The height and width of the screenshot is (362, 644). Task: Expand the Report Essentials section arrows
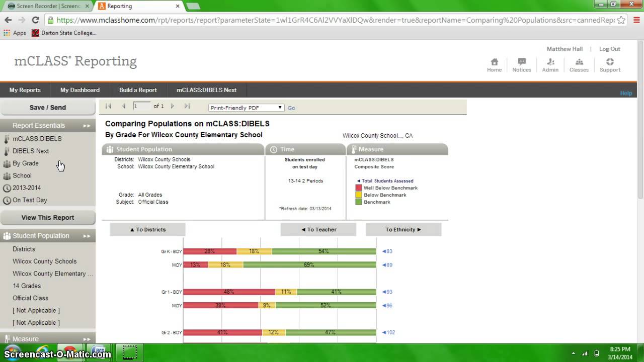coord(87,126)
